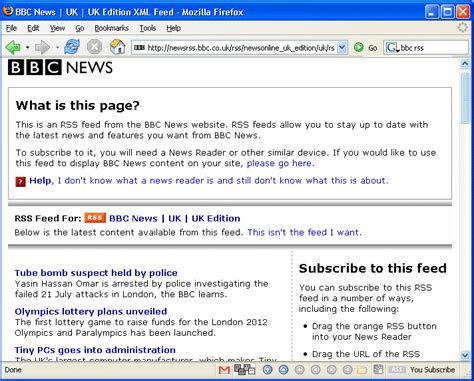Click the green Go button
Viewport: 474px width, 381px height.
point(365,48)
